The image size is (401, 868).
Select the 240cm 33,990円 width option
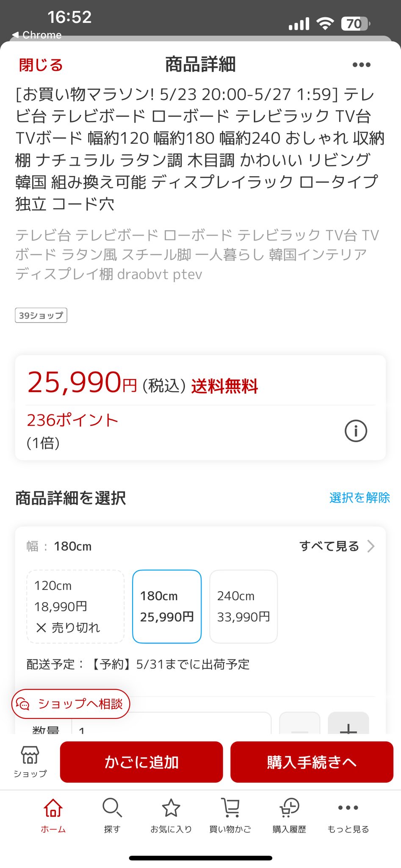pos(243,606)
